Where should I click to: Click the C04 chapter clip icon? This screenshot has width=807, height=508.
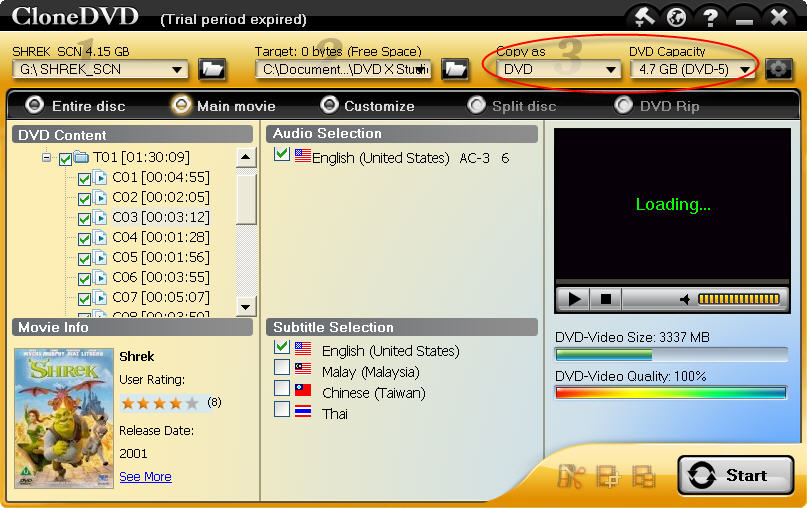point(100,237)
